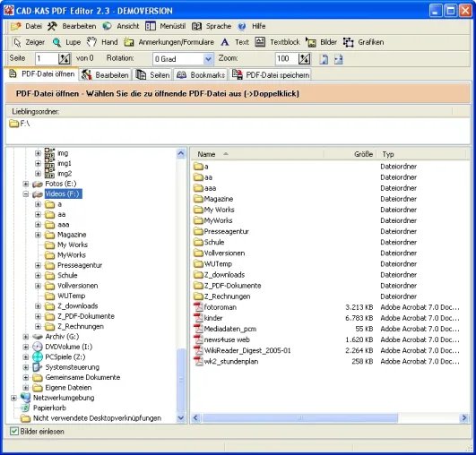
Task: Activate the Lupe magnifier tool
Action: point(66,42)
